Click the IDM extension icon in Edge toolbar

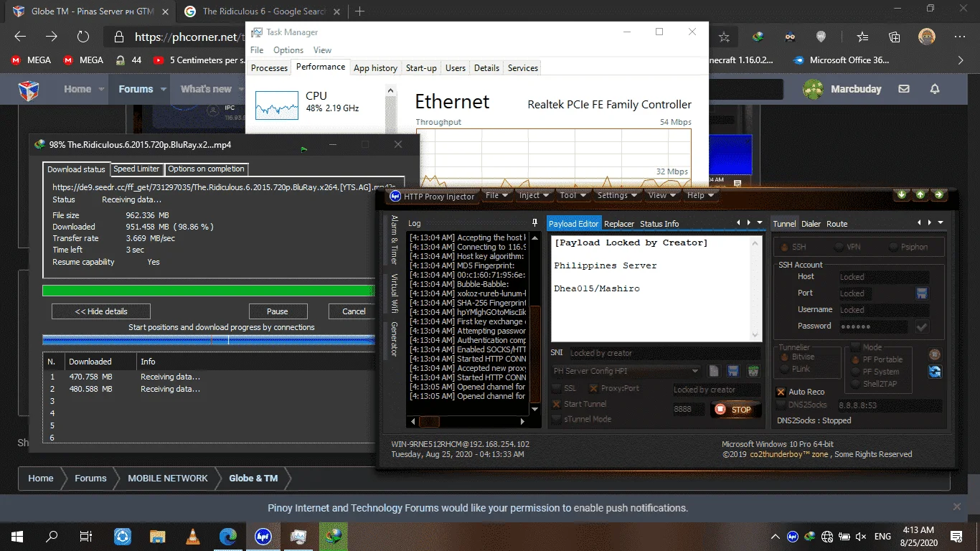click(x=758, y=37)
